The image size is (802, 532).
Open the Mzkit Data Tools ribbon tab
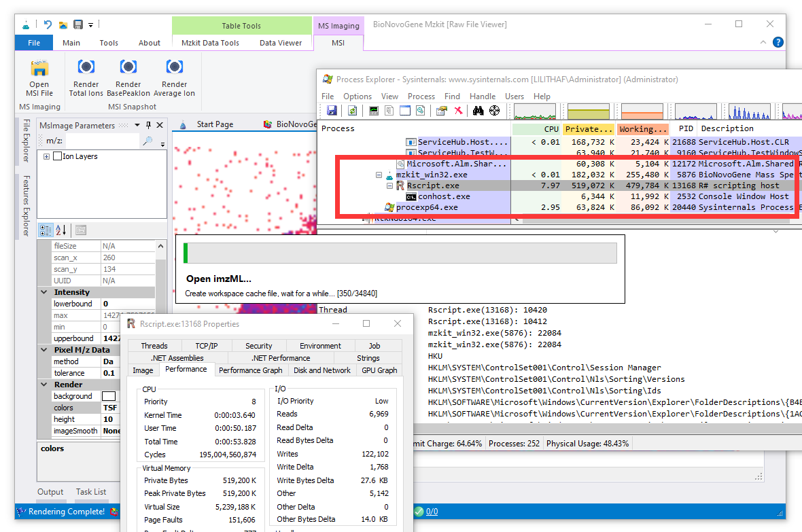click(x=210, y=43)
